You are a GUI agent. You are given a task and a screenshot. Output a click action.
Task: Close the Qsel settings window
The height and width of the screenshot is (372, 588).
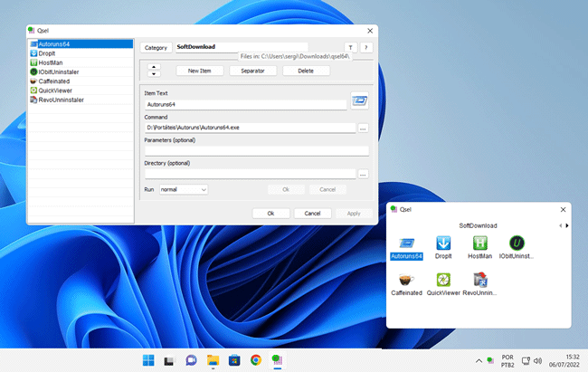[x=370, y=31]
